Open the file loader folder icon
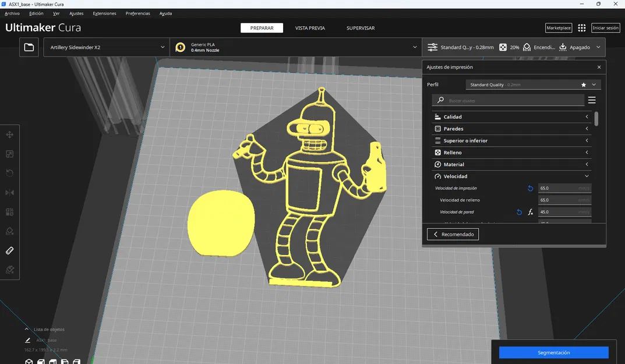 point(29,47)
